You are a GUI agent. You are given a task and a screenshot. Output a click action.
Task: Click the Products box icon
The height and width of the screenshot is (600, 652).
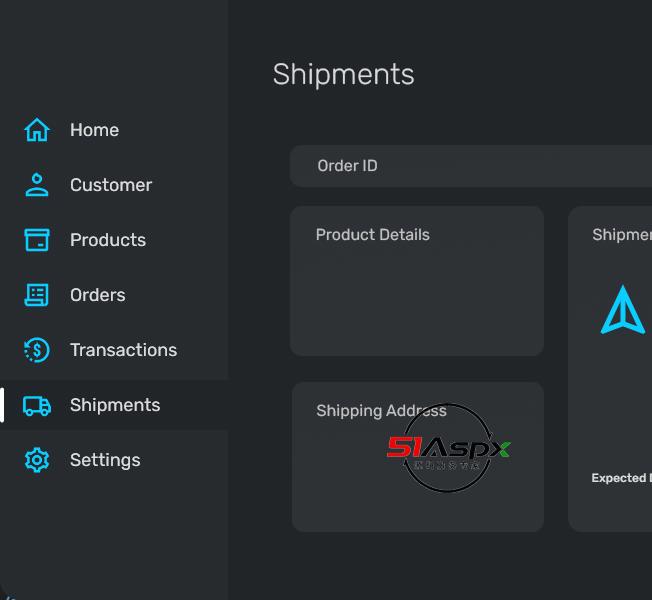tap(37, 240)
